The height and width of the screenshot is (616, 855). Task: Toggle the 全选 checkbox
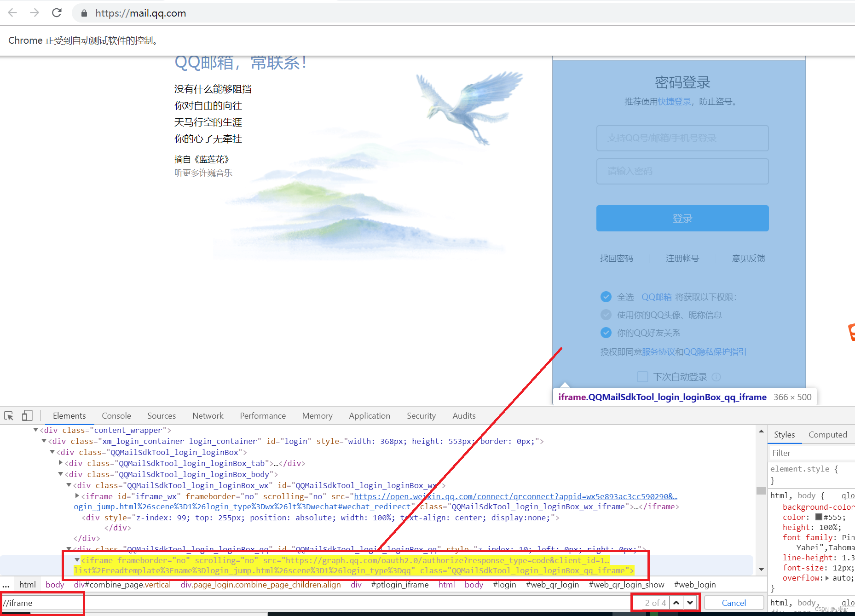606,297
